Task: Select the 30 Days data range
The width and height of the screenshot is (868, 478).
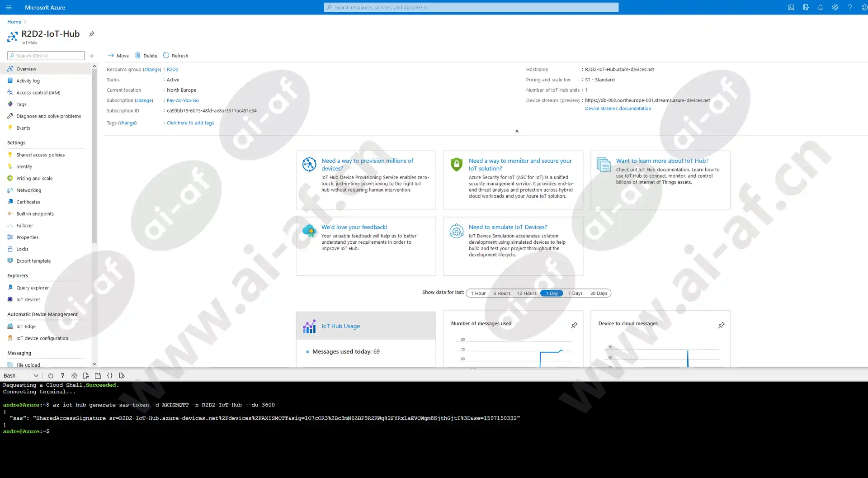Action: tap(599, 293)
